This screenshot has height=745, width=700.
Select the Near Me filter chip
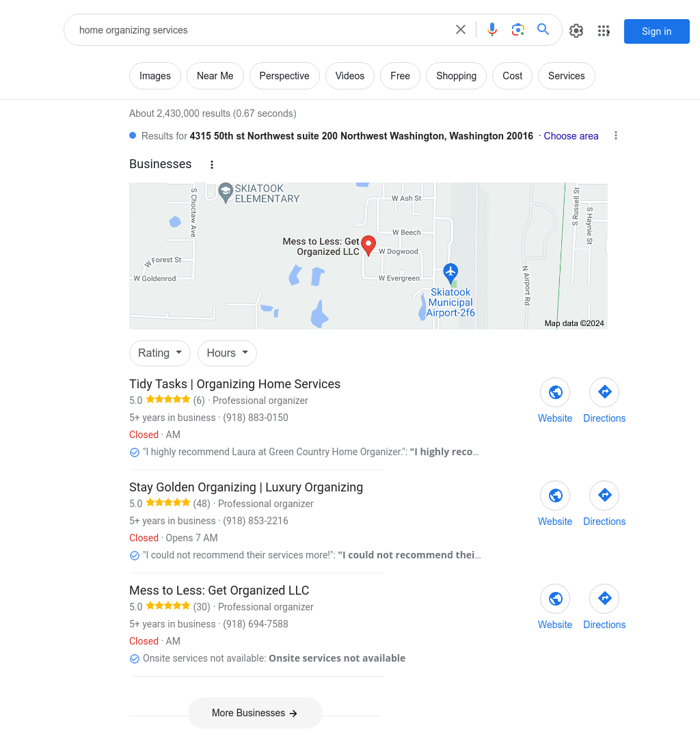click(215, 76)
